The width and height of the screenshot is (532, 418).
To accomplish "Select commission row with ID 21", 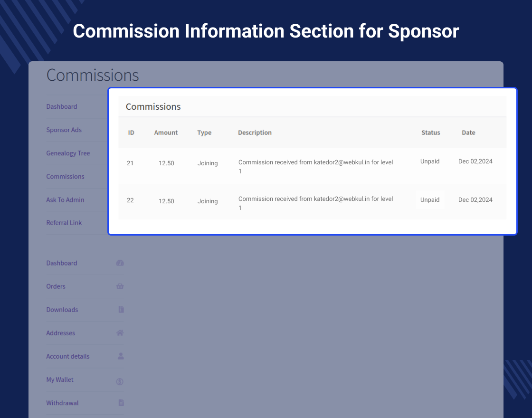I will click(x=130, y=163).
